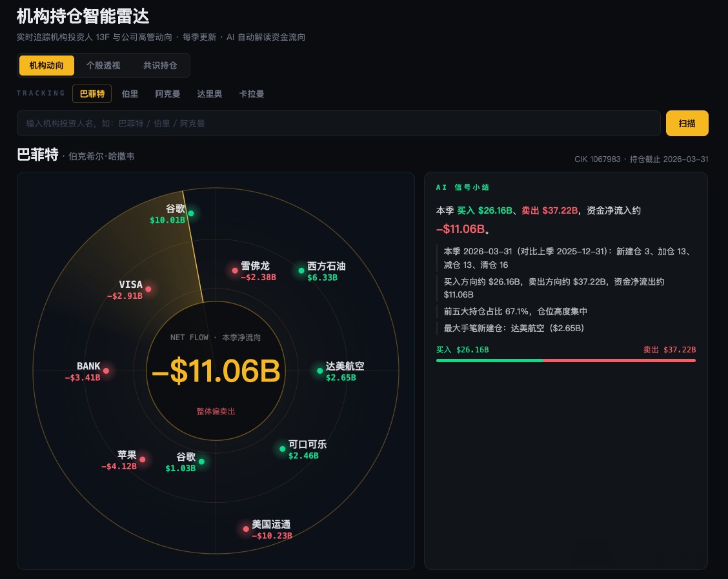This screenshot has width=728, height=579.
Task: Click the red dot for 雪佛龙
Action: point(235,270)
